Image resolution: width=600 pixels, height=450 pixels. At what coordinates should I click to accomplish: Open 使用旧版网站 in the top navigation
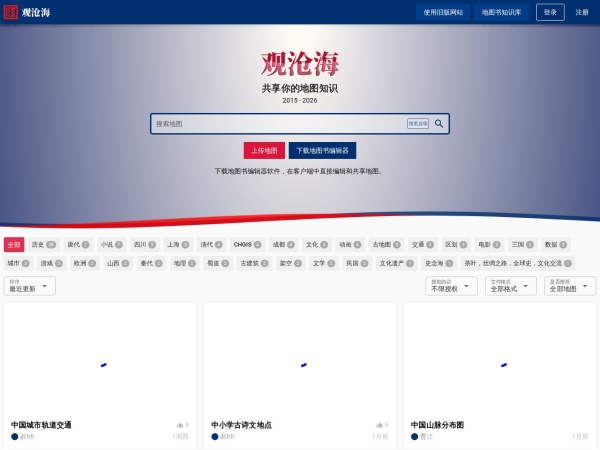[x=443, y=12]
